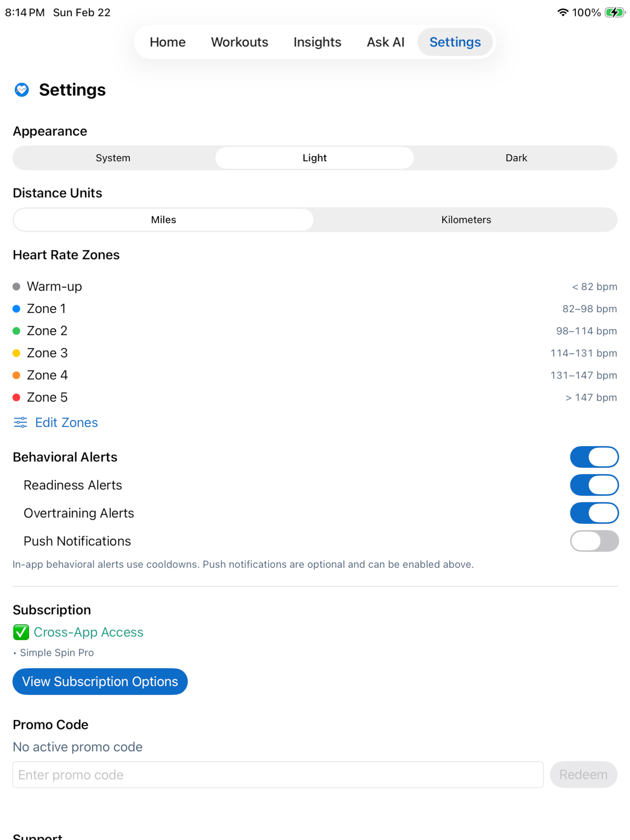Image resolution: width=630 pixels, height=840 pixels.
Task: Click the app logo icon beside Settings heading
Action: click(x=21, y=90)
